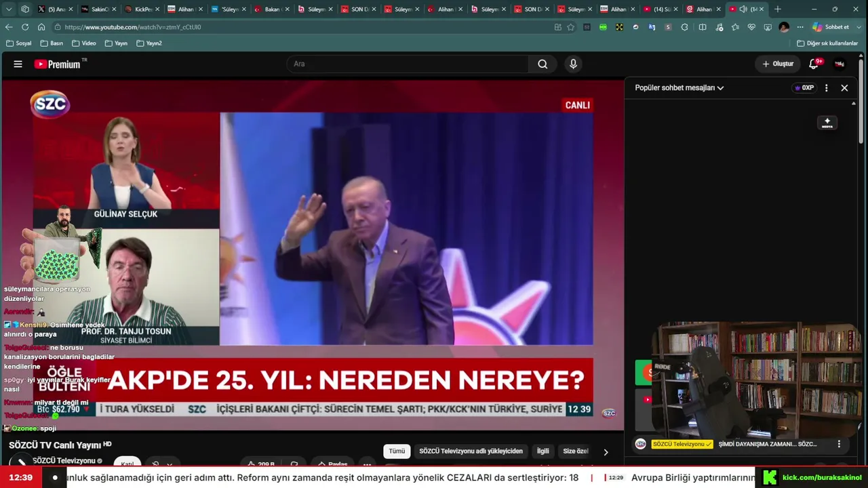868x488 pixels.
Task: Toggle browser split screen view
Action: click(x=703, y=27)
